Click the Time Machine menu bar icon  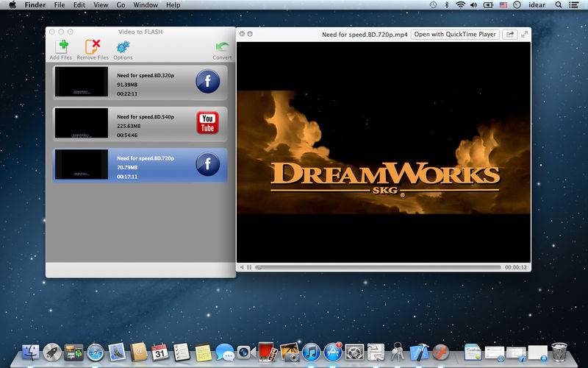click(x=433, y=5)
